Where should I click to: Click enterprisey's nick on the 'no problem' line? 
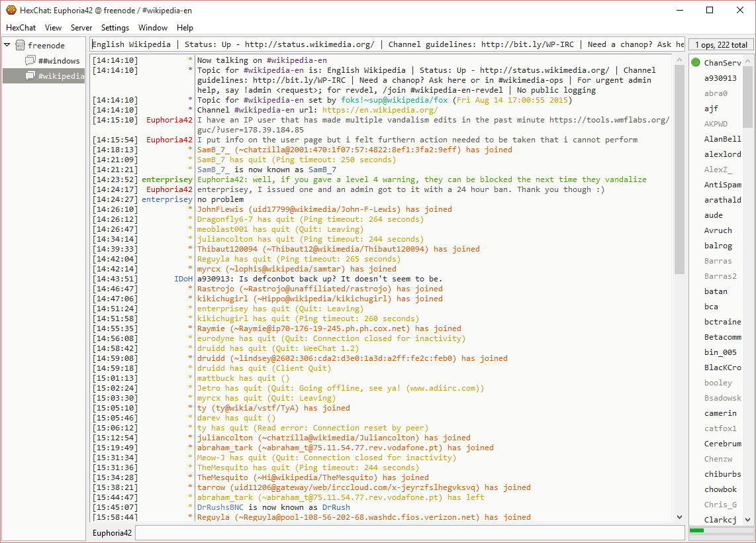click(167, 199)
